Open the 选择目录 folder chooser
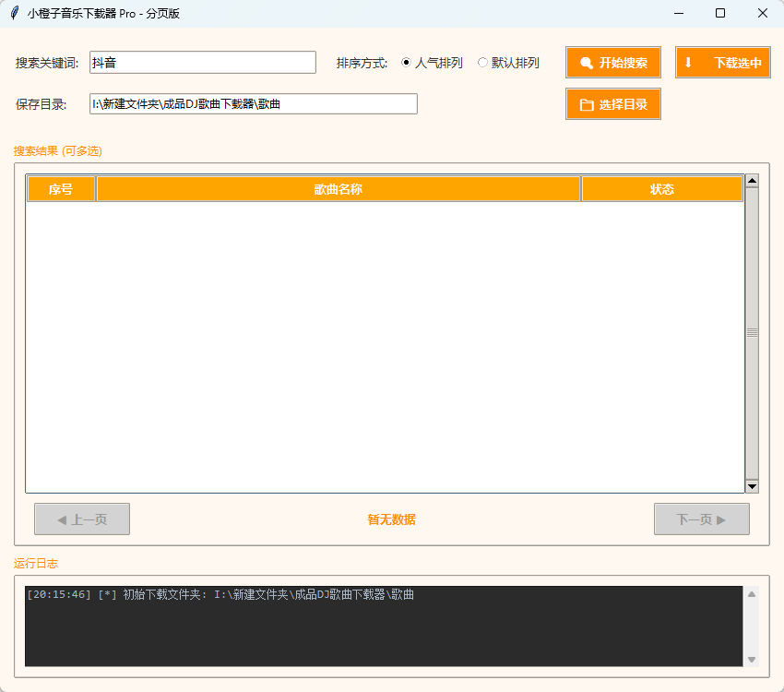The image size is (784, 692). click(613, 104)
